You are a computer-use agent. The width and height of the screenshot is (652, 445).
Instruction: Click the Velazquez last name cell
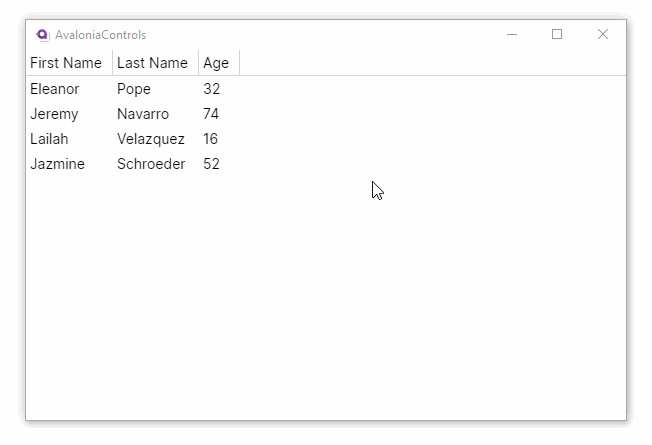pyautogui.click(x=151, y=139)
